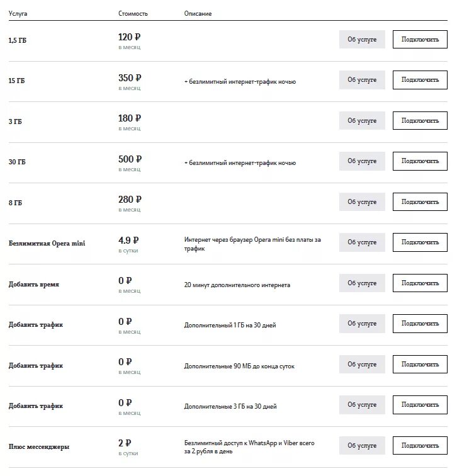457x476 pixels.
Task: Click "Подключить" for the 1,5 ГБ plan
Action: (x=420, y=40)
